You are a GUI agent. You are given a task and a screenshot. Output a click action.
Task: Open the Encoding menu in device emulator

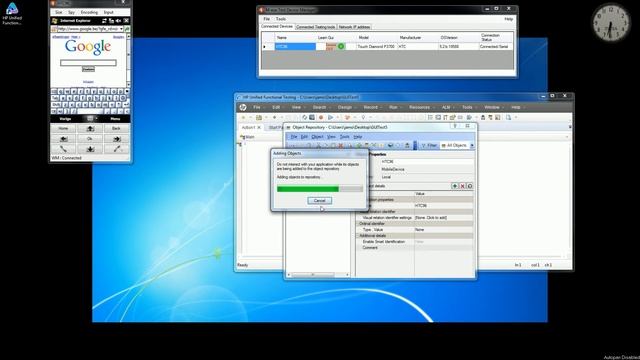pos(89,12)
